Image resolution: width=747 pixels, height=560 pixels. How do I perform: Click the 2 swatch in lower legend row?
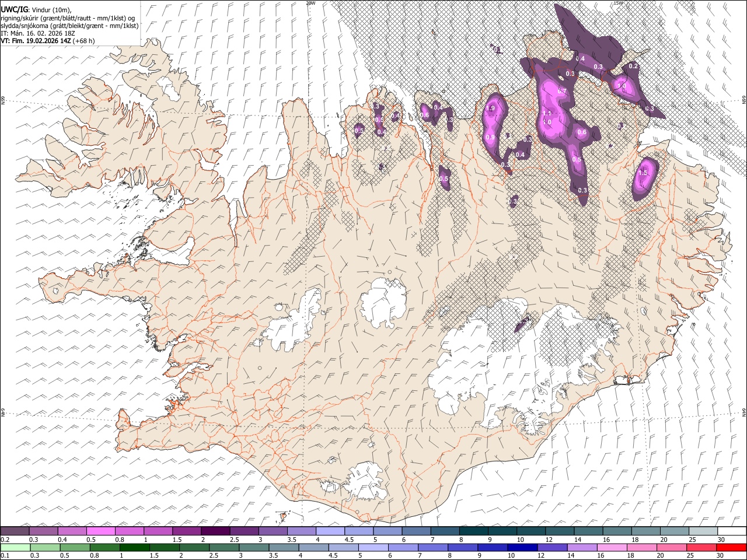pos(194,547)
